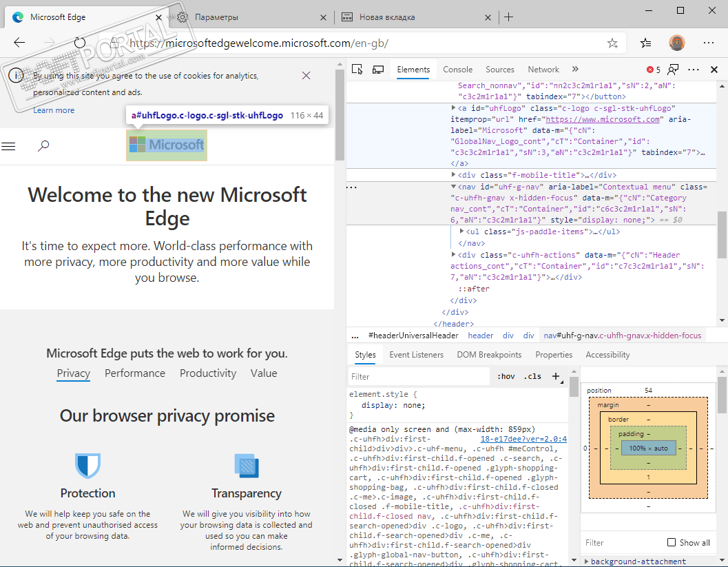Image resolution: width=728 pixels, height=567 pixels.
Task: Click header breadcrumb in DOM path
Action: point(481,336)
